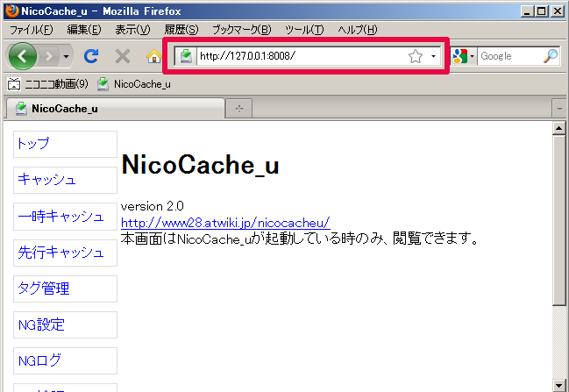569x392 pixels.
Task: Open the list all tabs dropdown
Action: [x=558, y=108]
